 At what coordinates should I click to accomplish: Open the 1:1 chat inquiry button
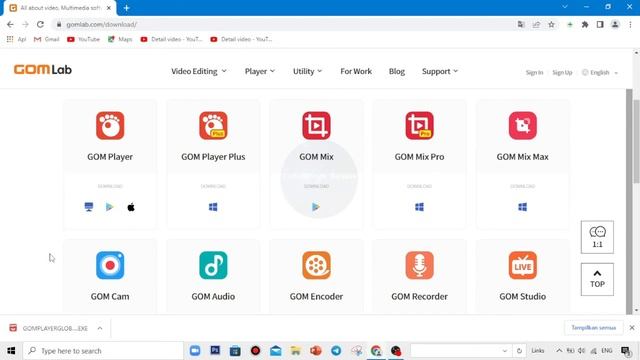click(597, 237)
